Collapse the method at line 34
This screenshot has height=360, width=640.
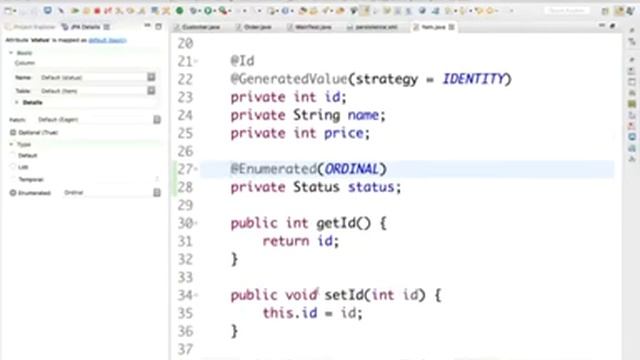pyautogui.click(x=196, y=295)
